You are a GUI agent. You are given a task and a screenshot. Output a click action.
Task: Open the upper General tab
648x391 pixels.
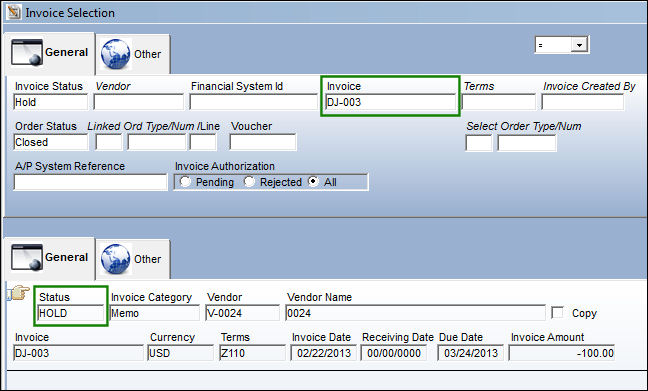tap(50, 52)
